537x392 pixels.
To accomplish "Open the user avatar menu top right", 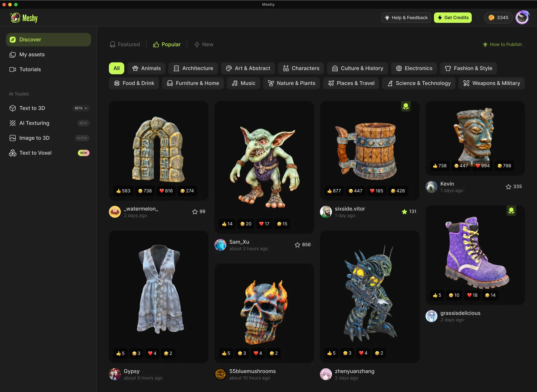I will pos(522,17).
